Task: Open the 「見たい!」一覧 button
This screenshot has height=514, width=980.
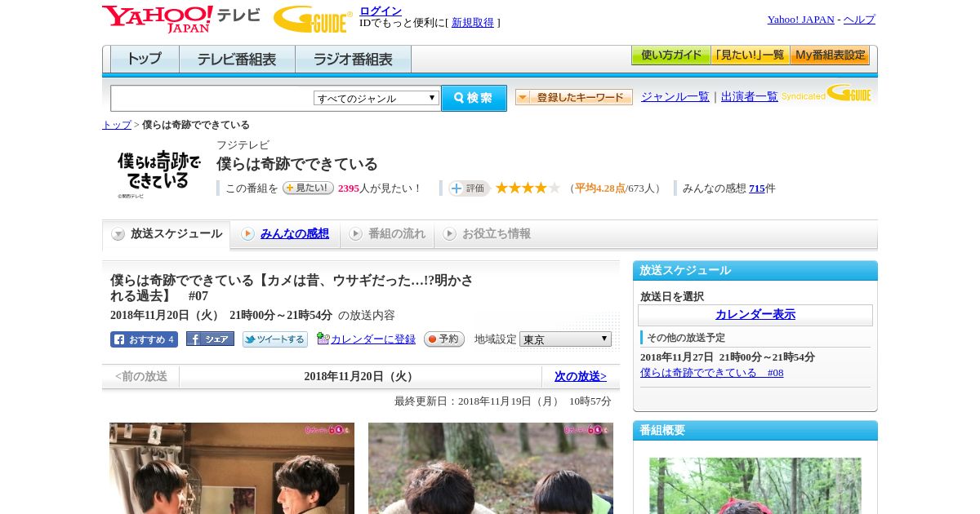Action: point(751,55)
